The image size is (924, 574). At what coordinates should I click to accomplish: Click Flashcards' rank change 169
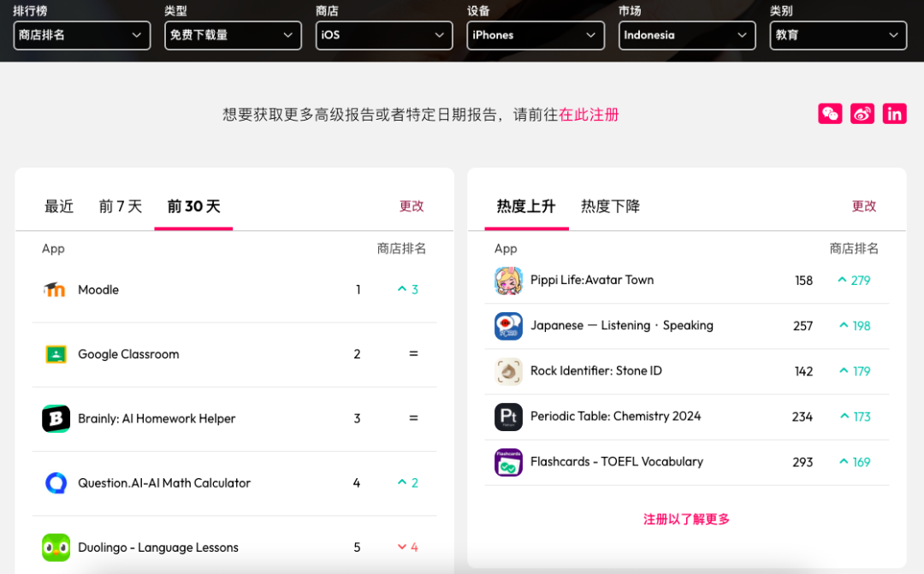(x=855, y=462)
